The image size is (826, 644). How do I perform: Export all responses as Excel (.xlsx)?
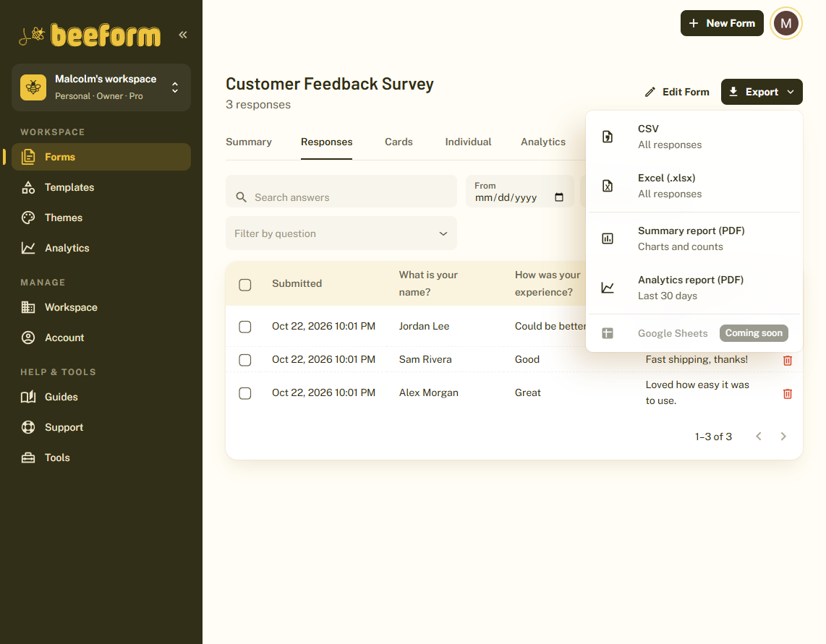694,186
